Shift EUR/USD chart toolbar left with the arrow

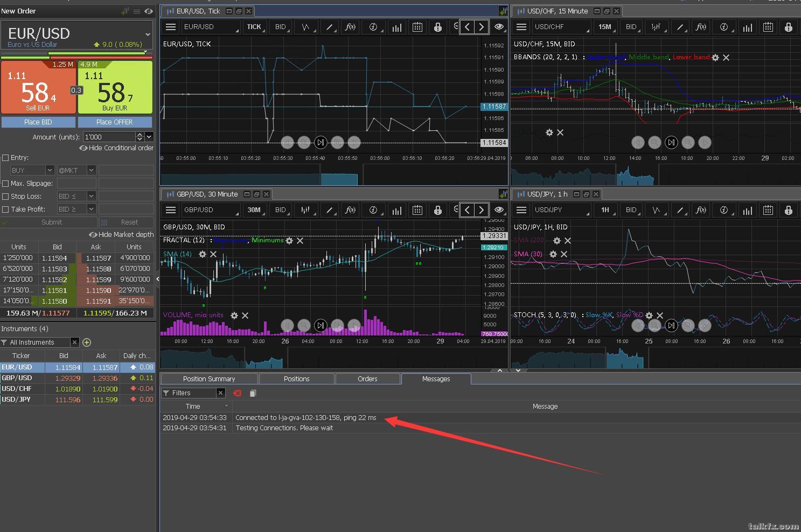pos(467,27)
